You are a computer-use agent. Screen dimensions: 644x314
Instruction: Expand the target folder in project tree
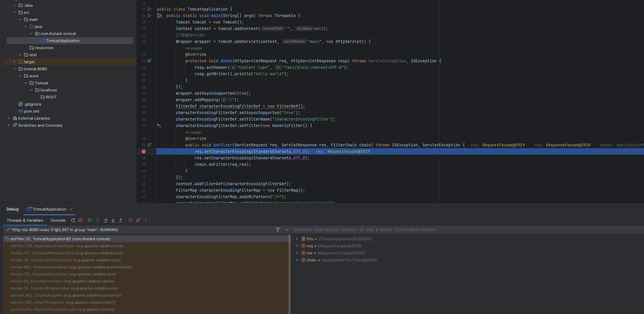tap(14, 62)
